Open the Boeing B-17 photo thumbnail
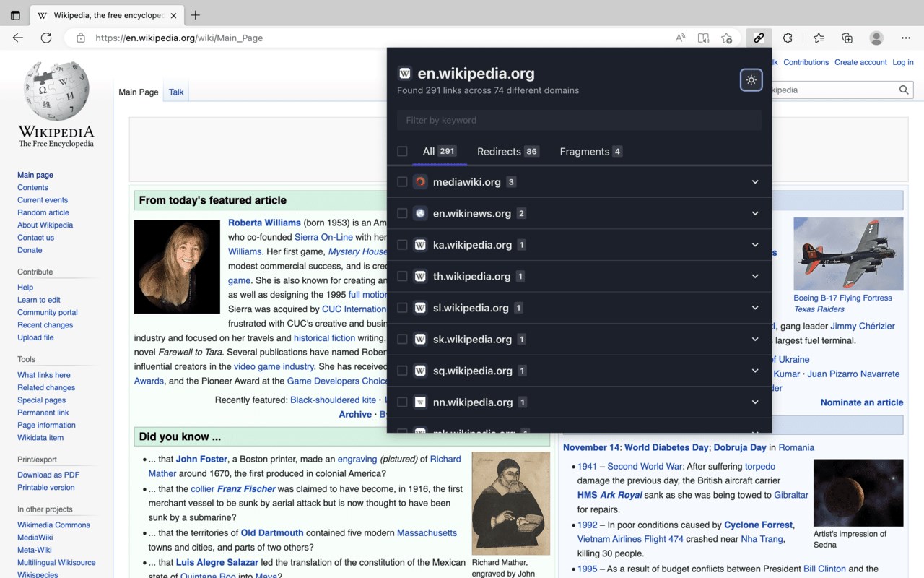Image resolution: width=924 pixels, height=578 pixels. tap(848, 254)
